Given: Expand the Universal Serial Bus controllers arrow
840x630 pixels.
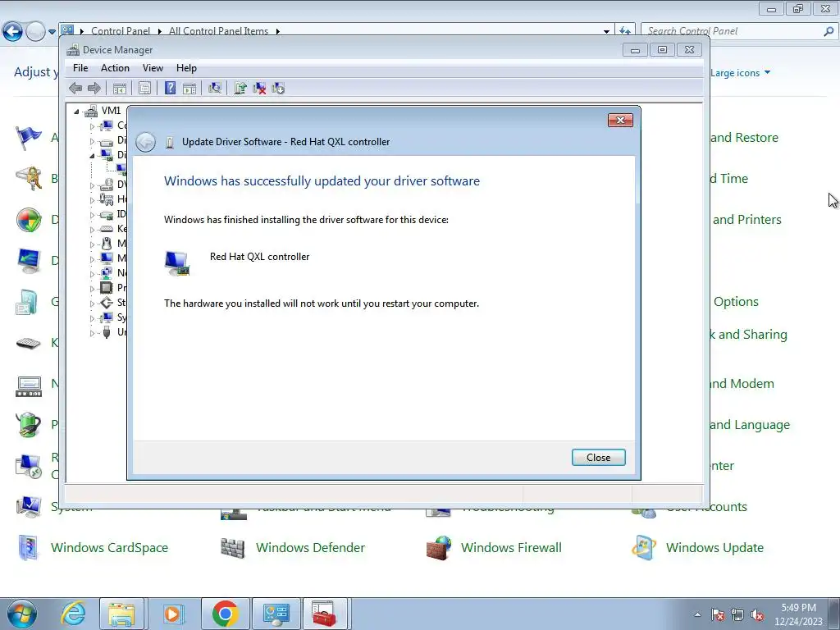Looking at the screenshot, I should [x=92, y=333].
